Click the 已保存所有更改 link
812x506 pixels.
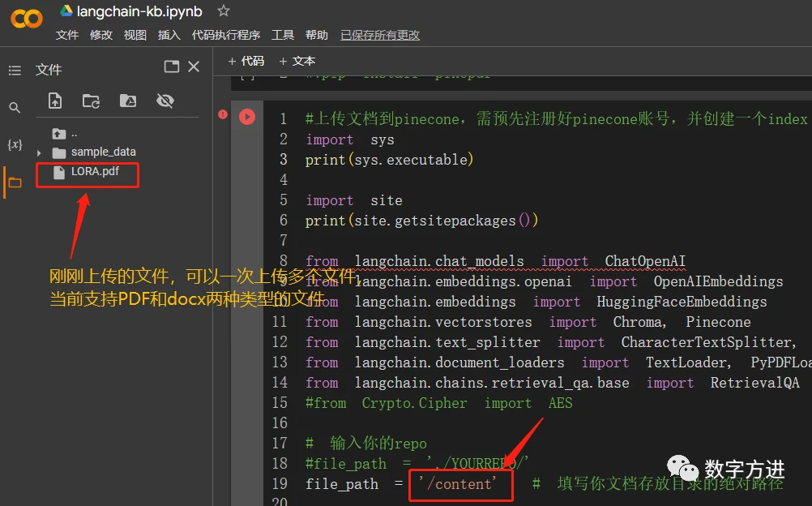point(380,35)
